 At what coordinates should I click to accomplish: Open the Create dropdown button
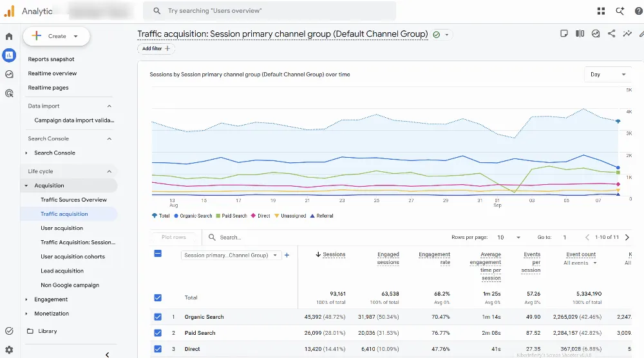tap(56, 36)
